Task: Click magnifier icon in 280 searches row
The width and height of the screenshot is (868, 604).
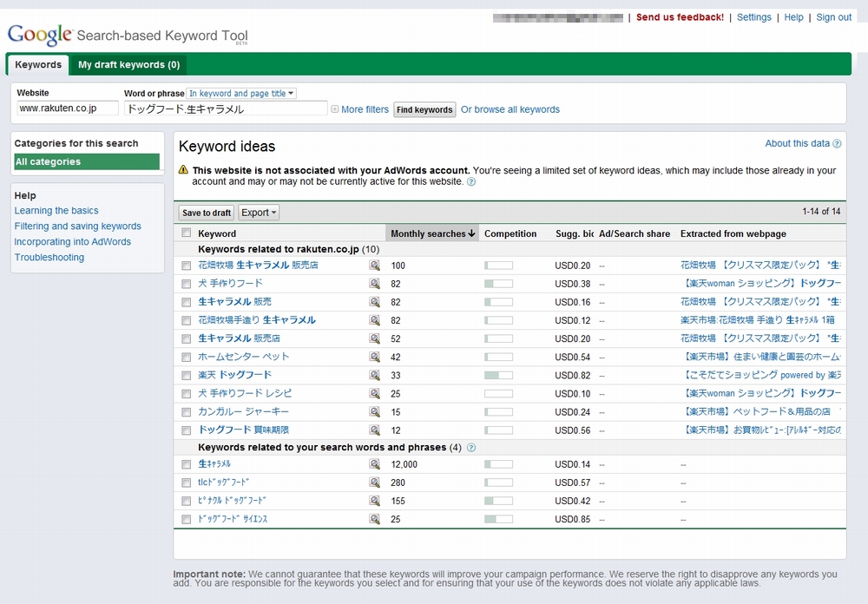Action: [375, 483]
